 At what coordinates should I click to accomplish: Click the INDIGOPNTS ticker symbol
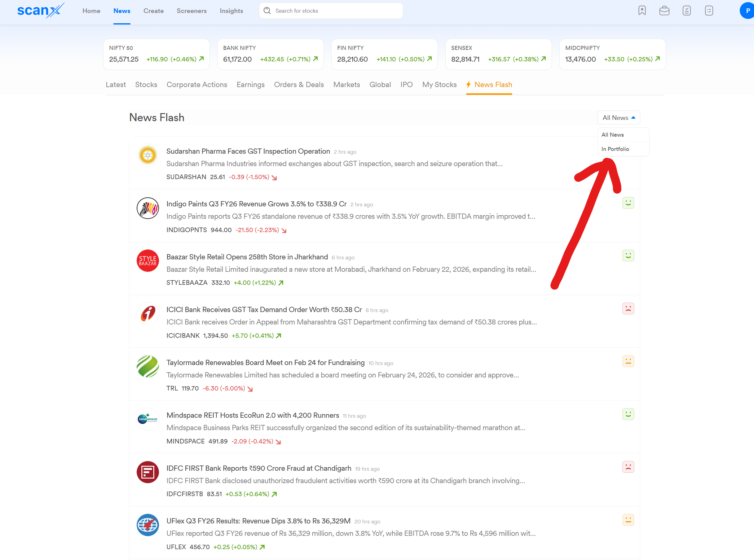click(187, 230)
